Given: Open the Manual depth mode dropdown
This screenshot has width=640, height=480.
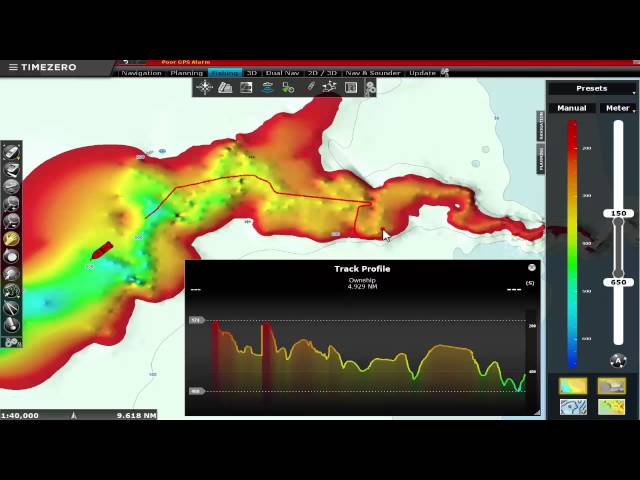Looking at the screenshot, I should pos(572,108).
